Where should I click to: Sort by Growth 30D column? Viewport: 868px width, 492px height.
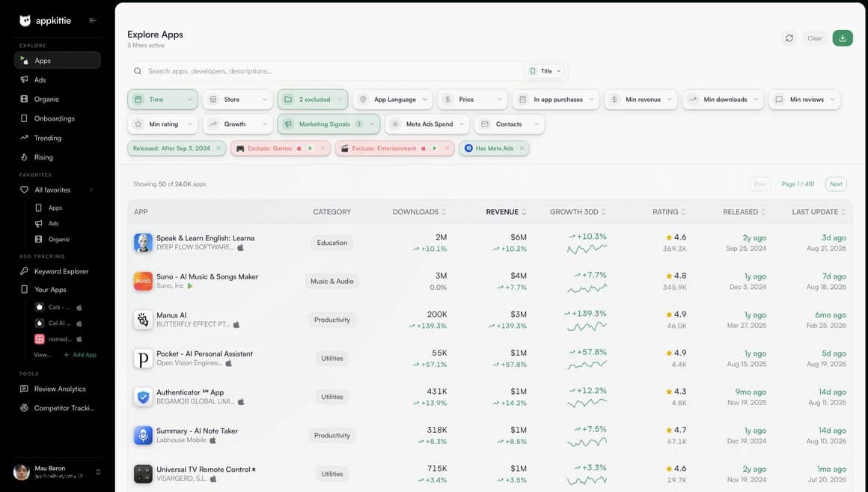[x=578, y=212]
